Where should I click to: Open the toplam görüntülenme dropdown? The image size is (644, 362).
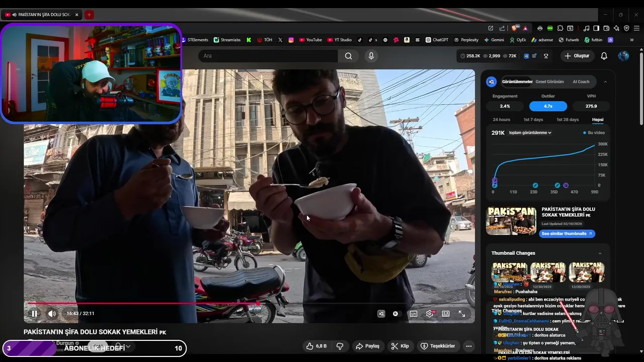click(530, 133)
